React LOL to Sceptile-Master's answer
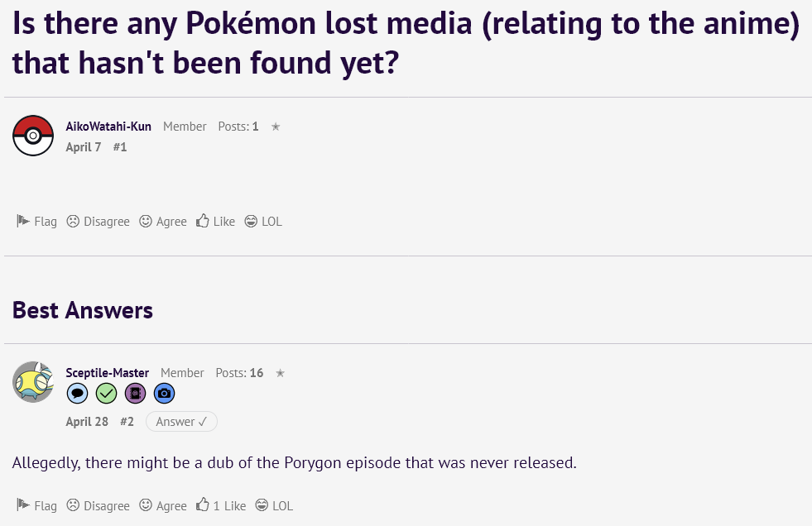The height and width of the screenshot is (526, 812). click(274, 505)
